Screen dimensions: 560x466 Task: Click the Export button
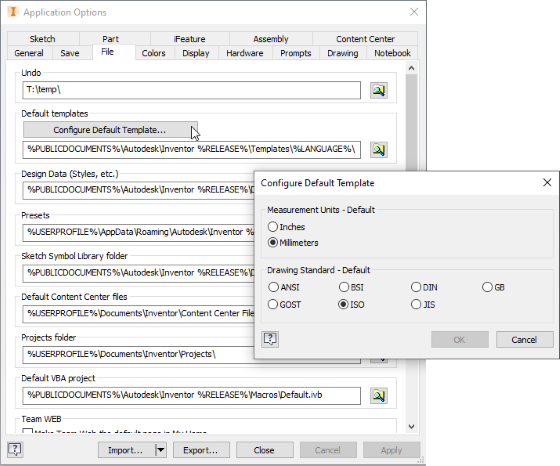pos(201,450)
